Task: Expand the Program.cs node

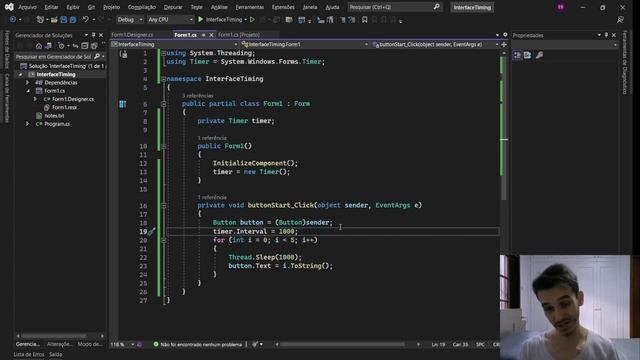Action: pos(28,124)
